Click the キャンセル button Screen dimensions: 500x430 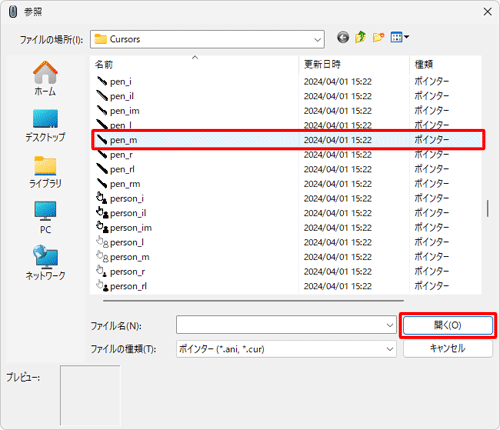pos(448,349)
